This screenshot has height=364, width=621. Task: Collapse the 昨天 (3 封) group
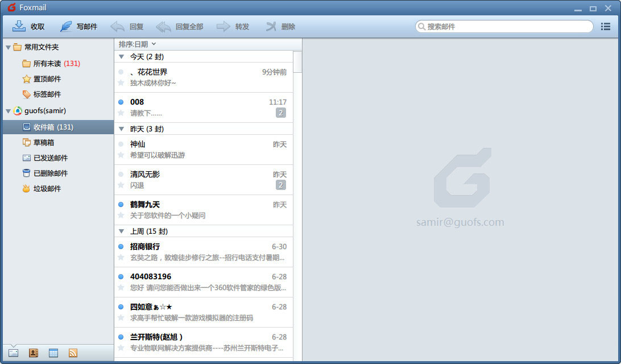point(122,129)
